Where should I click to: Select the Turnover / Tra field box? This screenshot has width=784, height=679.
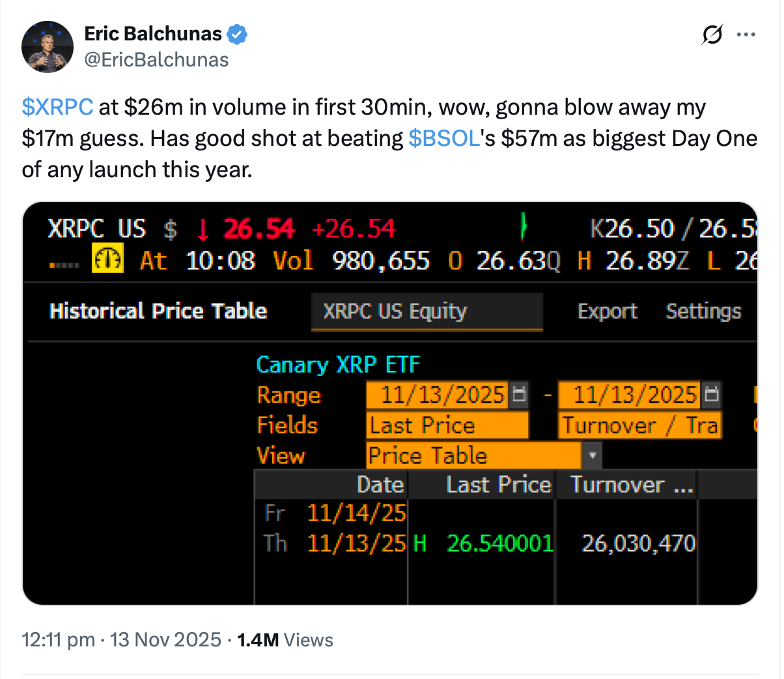coord(639,426)
